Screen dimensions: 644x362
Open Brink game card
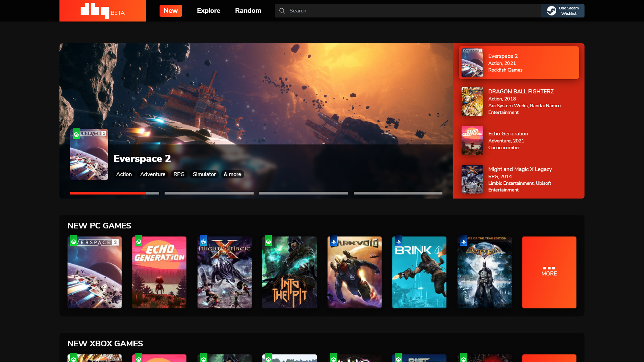click(x=419, y=273)
